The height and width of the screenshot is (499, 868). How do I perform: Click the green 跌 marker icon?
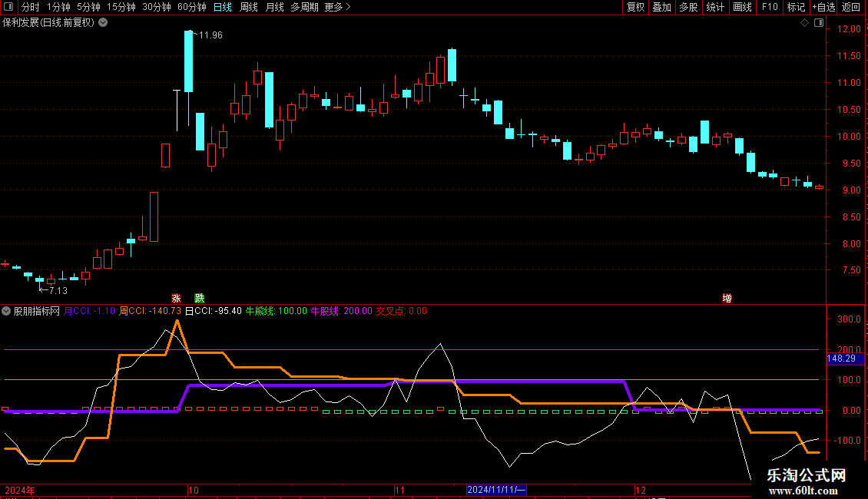(200, 298)
